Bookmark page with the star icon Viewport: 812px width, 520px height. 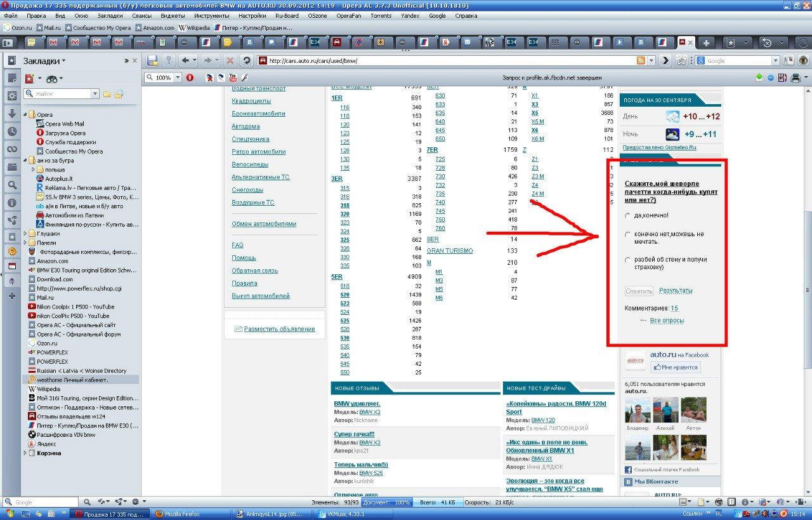coord(681,60)
